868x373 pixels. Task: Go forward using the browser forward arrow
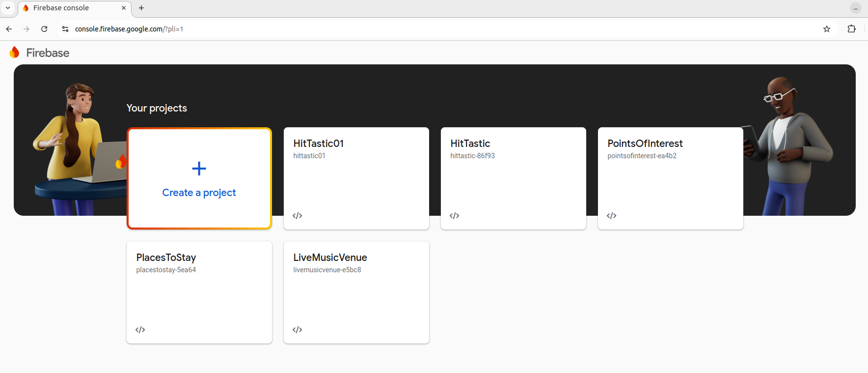(27, 29)
